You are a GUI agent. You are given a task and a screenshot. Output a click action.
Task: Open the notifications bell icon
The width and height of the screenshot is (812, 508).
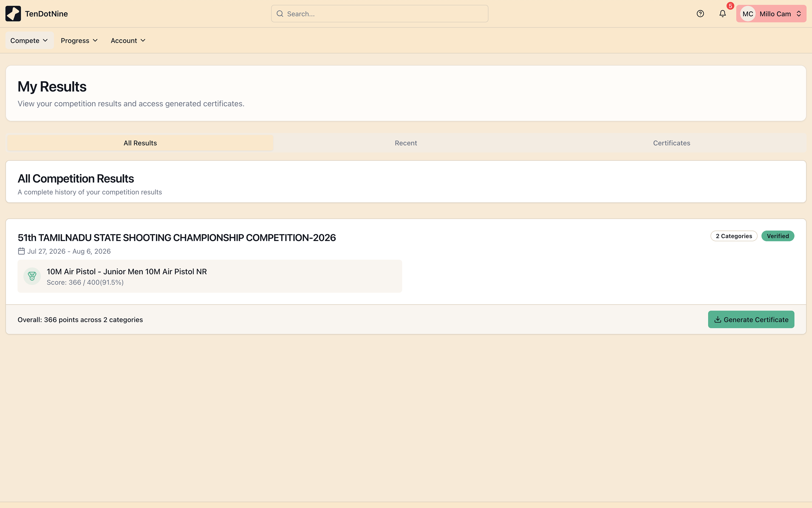point(722,14)
